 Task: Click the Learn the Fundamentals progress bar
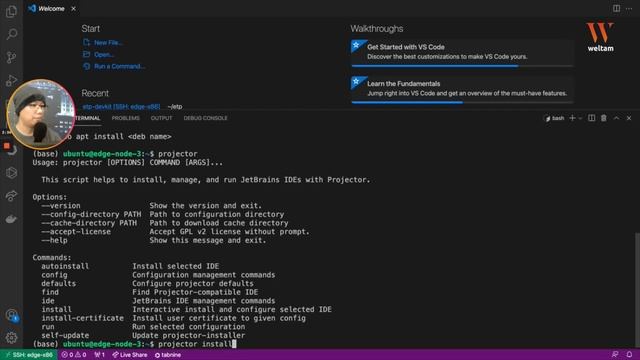462,102
